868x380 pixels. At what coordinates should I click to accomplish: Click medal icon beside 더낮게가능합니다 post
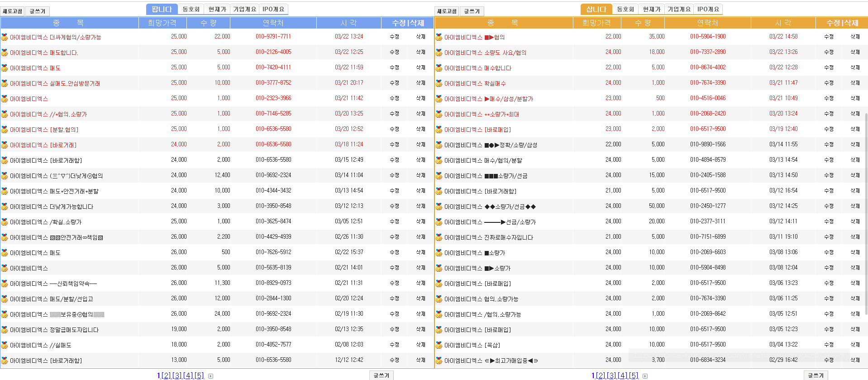tap(5, 207)
